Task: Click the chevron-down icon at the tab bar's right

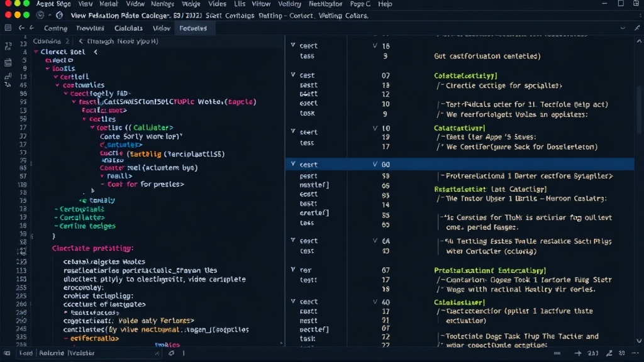Action: click(x=623, y=28)
